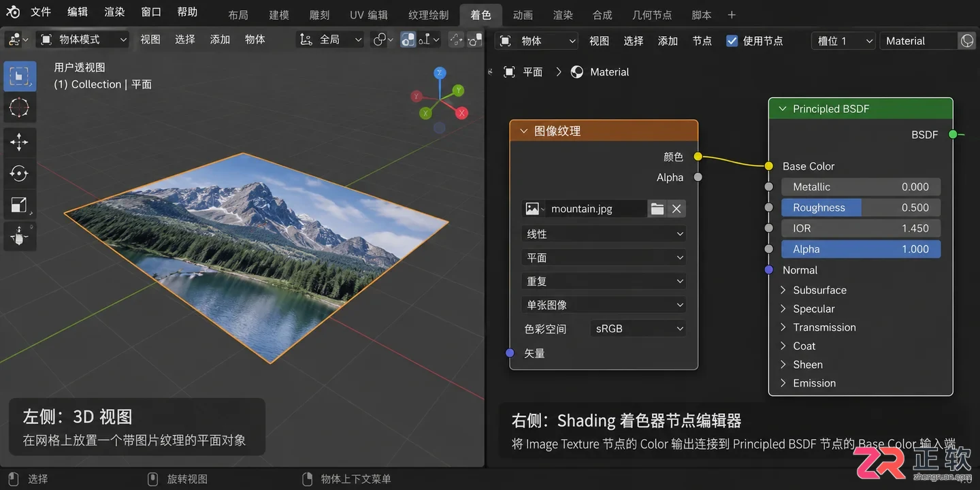Adjust the Principled BSDF Alpha slider

coord(861,249)
